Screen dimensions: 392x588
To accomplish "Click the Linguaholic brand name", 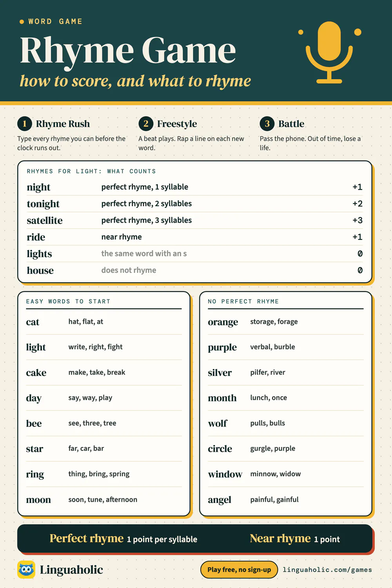I will (71, 570).
